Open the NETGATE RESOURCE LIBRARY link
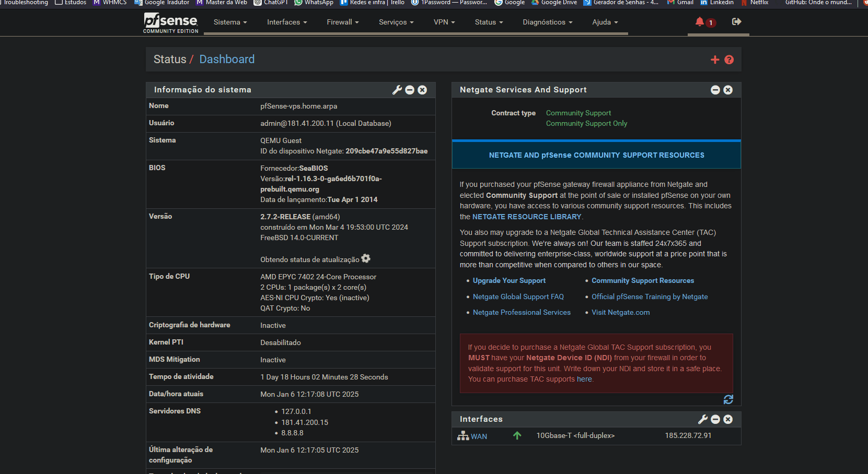Viewport: 868px width, 474px height. click(x=527, y=217)
